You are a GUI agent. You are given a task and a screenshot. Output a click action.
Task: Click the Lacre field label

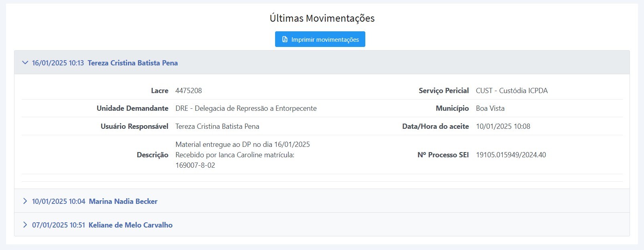click(x=160, y=91)
